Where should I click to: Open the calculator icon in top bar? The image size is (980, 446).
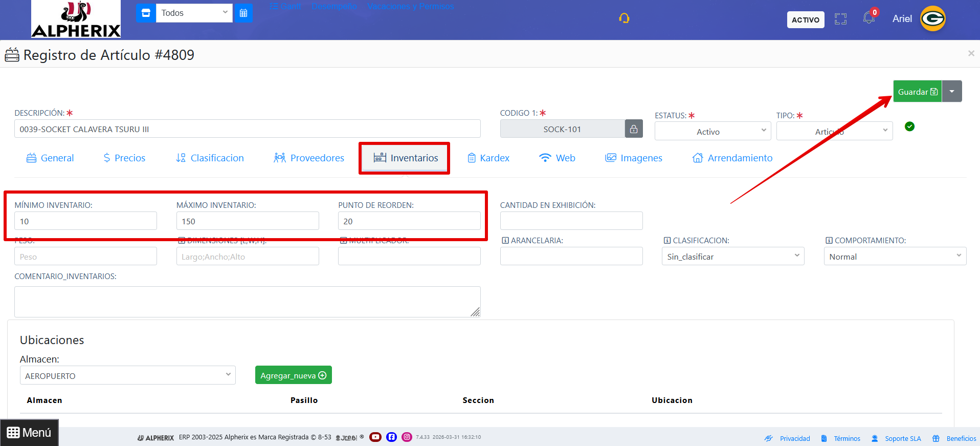tap(243, 13)
